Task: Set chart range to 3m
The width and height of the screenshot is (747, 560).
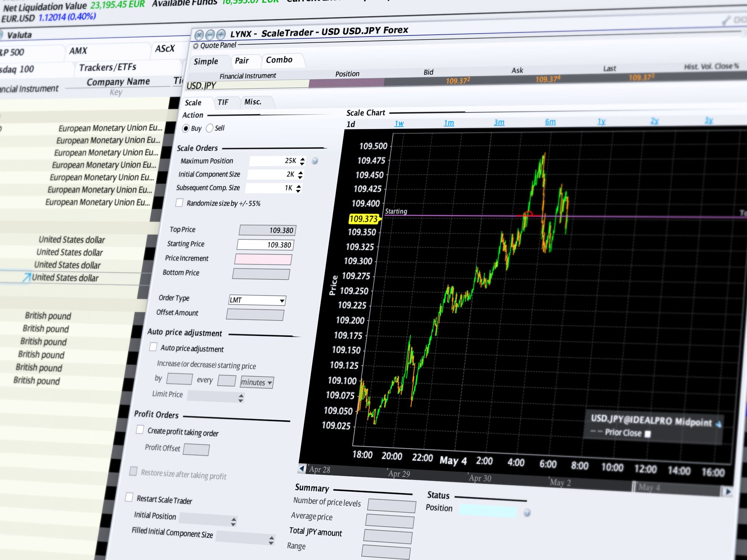Action: point(499,122)
